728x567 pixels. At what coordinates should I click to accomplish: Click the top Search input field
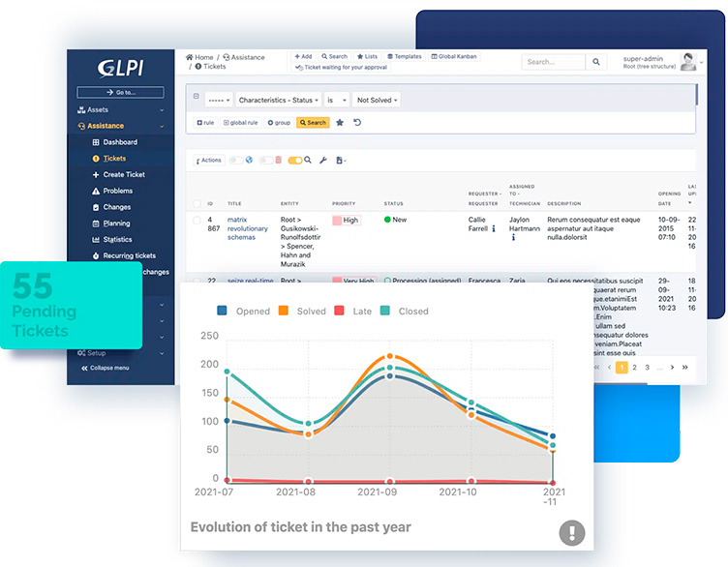click(552, 62)
